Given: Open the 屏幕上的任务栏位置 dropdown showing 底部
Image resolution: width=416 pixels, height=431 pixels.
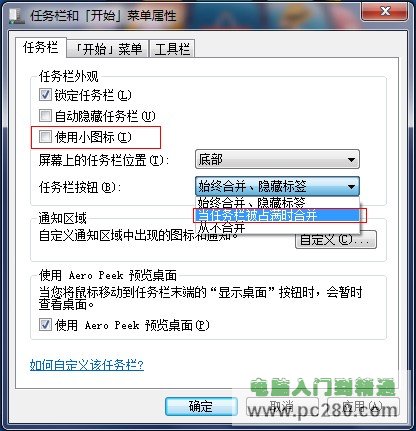Looking at the screenshot, I should 277,159.
